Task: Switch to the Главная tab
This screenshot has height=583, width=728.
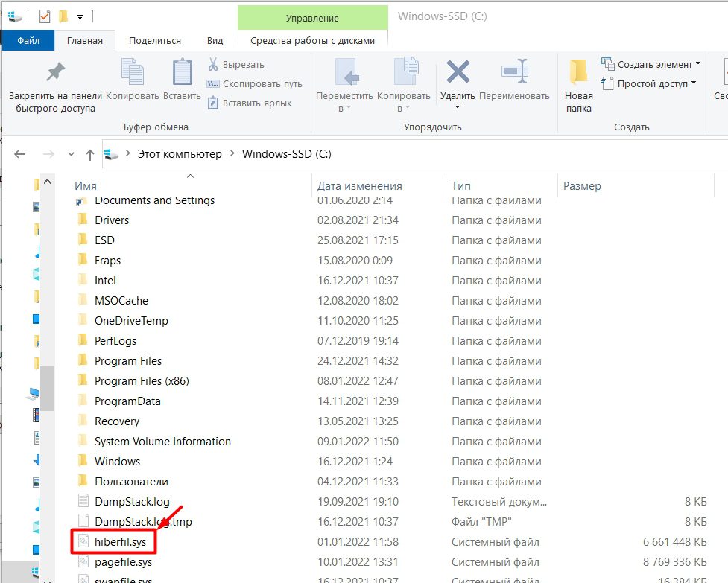Action: 84,41
